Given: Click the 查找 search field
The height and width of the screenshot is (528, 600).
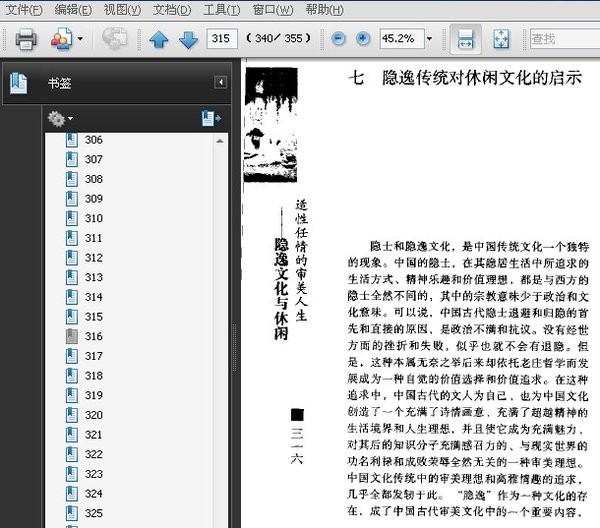Looking at the screenshot, I should click(562, 39).
